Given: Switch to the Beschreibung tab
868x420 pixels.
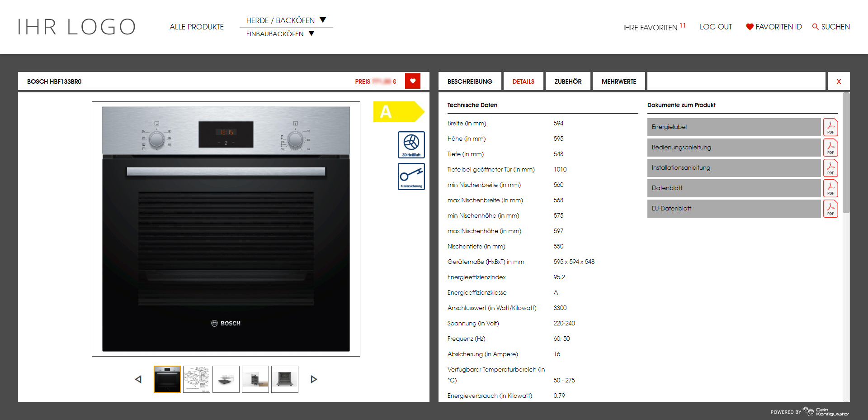Looking at the screenshot, I should point(470,81).
